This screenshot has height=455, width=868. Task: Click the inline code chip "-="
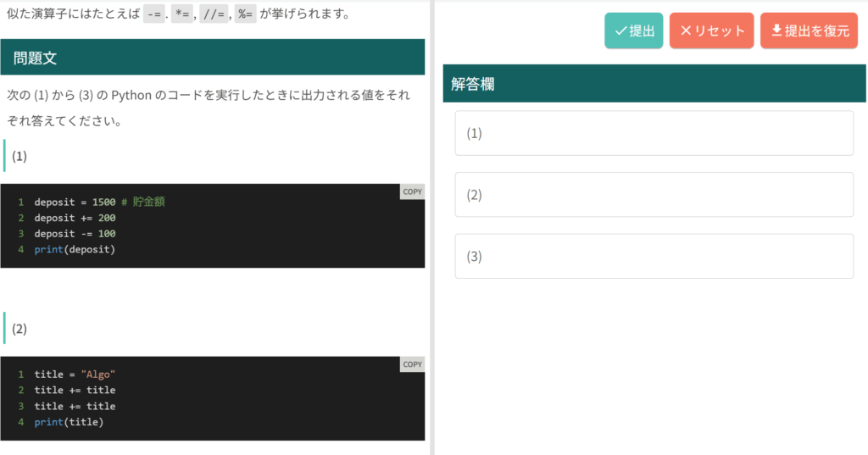[153, 14]
